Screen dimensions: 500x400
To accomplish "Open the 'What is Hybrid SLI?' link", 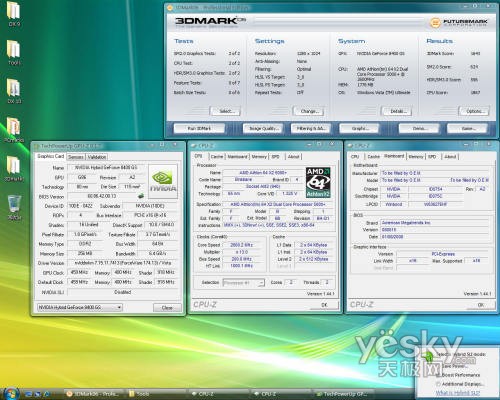I will tap(457, 393).
